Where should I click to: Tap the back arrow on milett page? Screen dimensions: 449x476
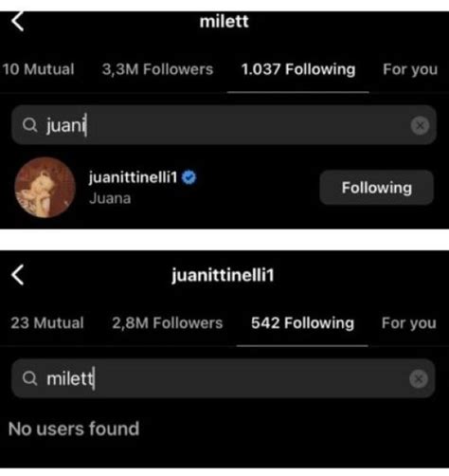coord(18,21)
